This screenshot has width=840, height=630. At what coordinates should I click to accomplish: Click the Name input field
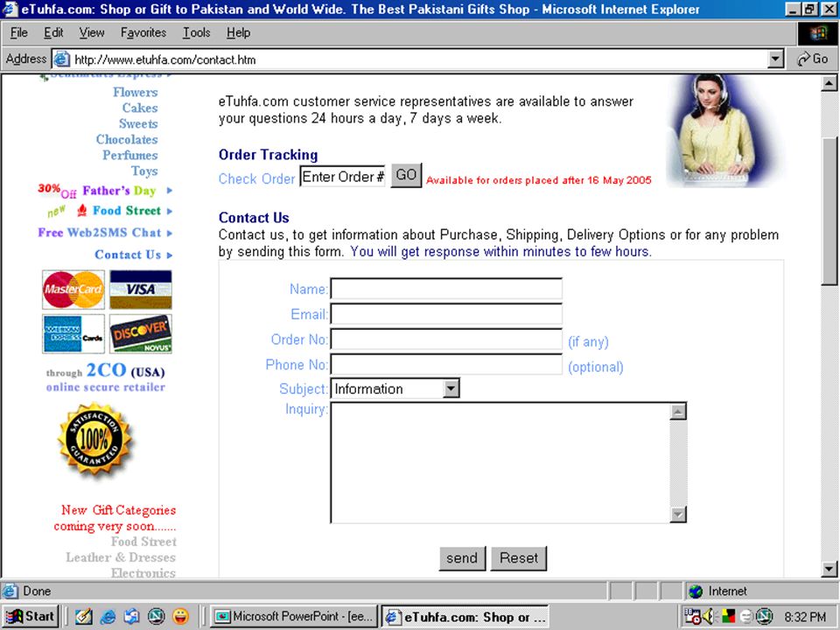446,289
